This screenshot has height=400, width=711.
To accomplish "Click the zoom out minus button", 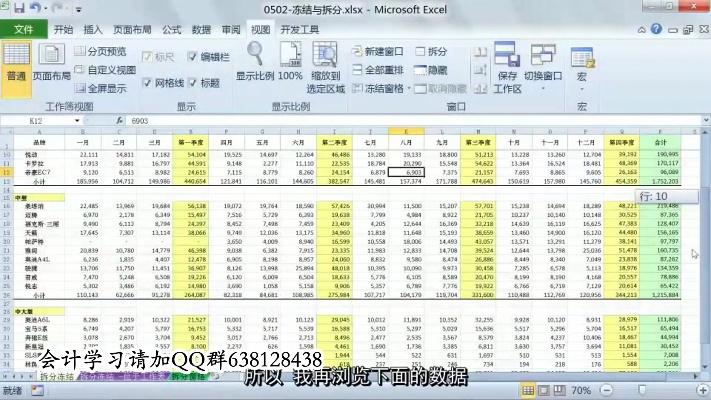I will click(x=606, y=390).
